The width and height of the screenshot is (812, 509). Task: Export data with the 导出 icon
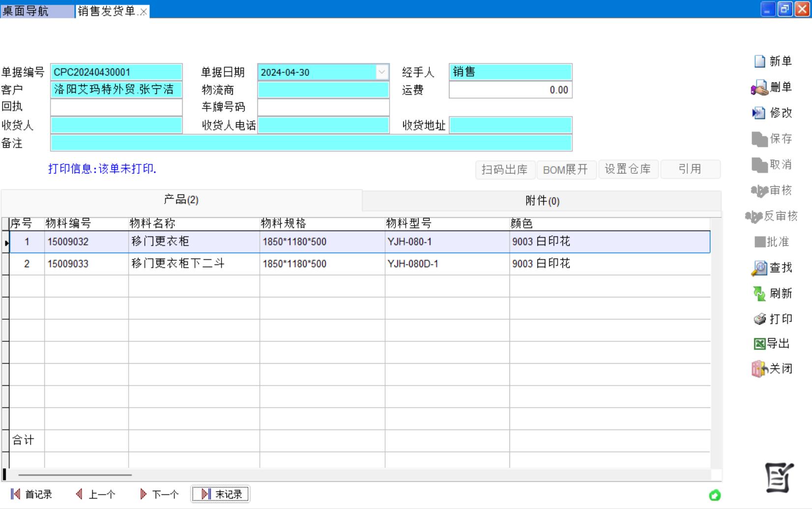coord(759,344)
